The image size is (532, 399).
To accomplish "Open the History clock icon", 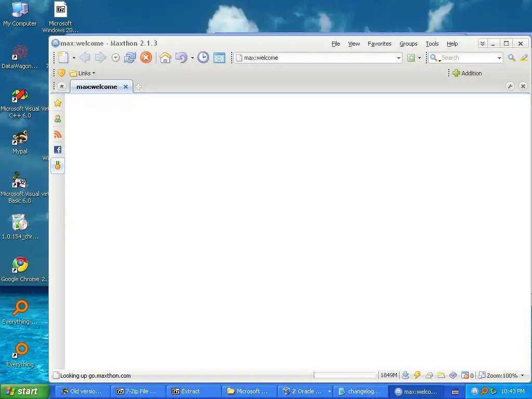I will [203, 57].
